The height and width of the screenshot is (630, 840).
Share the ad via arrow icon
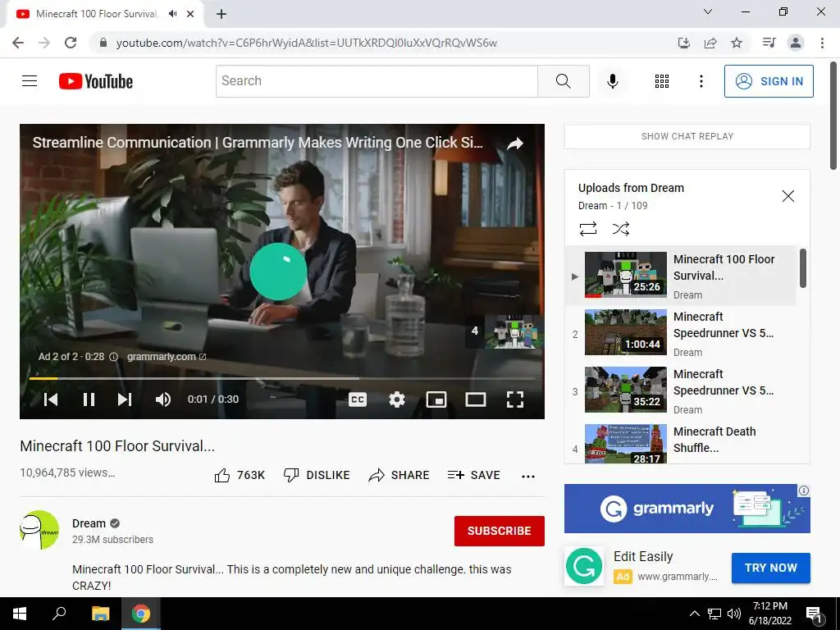515,144
